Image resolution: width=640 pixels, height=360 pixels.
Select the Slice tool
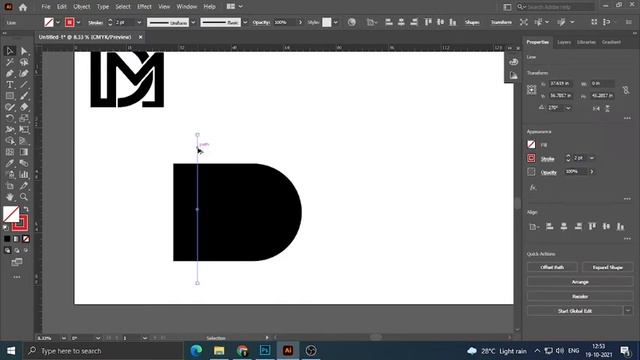point(24,186)
